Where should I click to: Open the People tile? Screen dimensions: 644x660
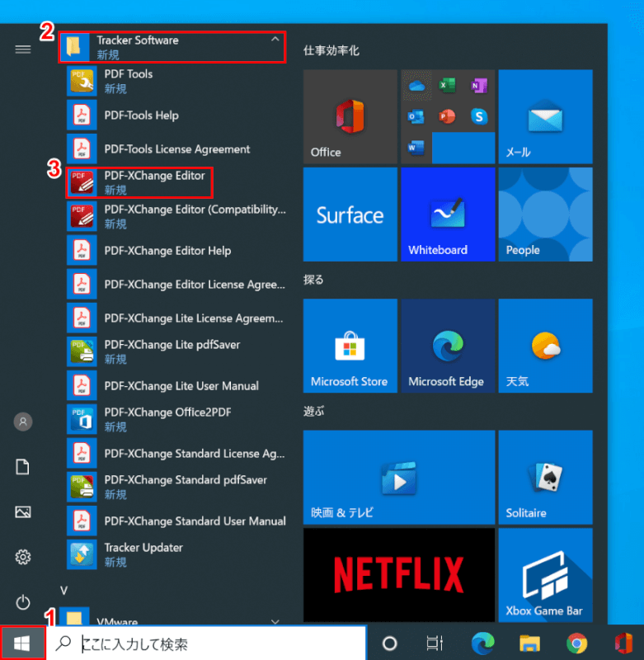pos(546,214)
